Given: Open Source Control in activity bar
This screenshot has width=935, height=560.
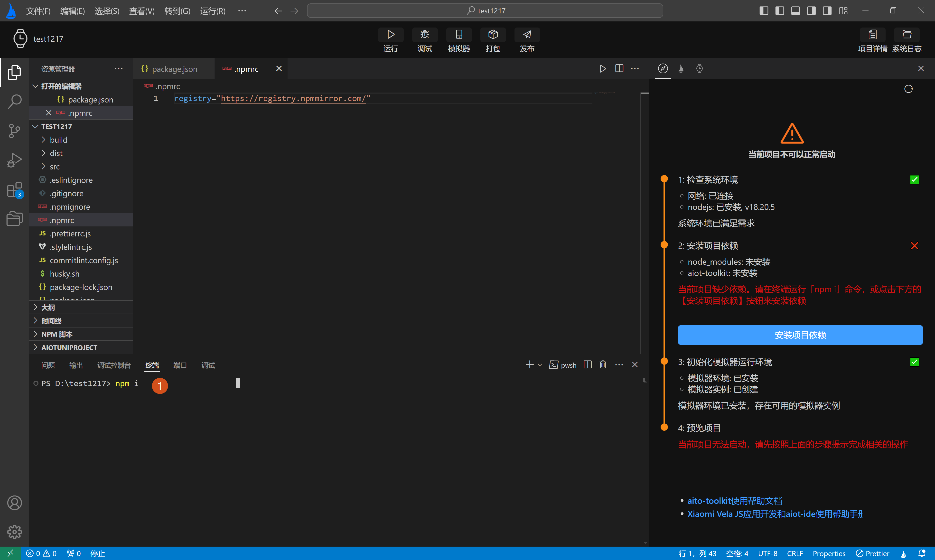Looking at the screenshot, I should (x=14, y=131).
